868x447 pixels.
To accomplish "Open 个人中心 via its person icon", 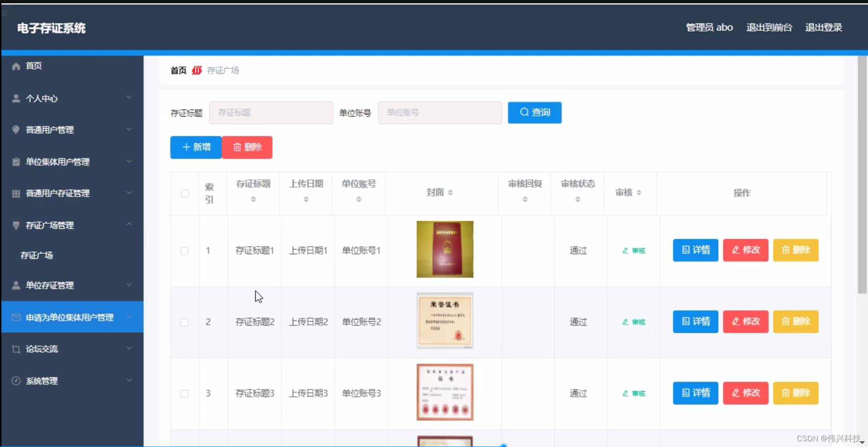I will (15, 98).
